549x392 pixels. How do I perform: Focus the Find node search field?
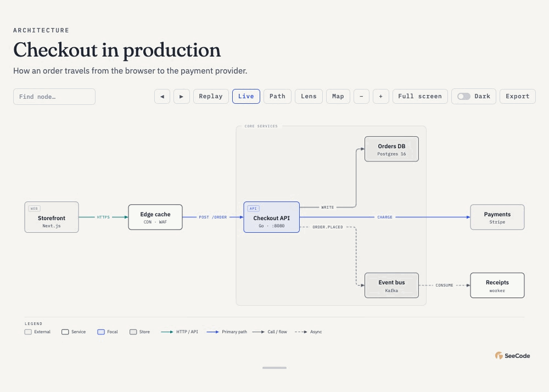click(54, 97)
